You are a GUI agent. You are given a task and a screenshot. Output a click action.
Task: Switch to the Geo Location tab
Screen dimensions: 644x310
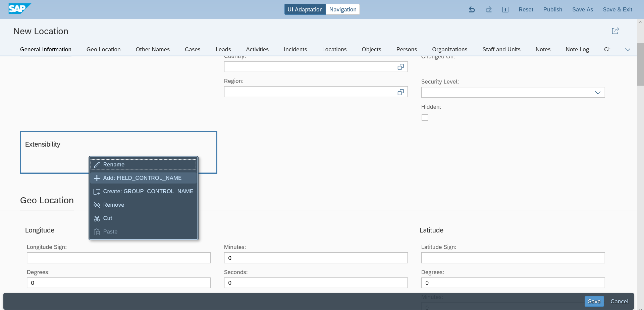(x=103, y=49)
